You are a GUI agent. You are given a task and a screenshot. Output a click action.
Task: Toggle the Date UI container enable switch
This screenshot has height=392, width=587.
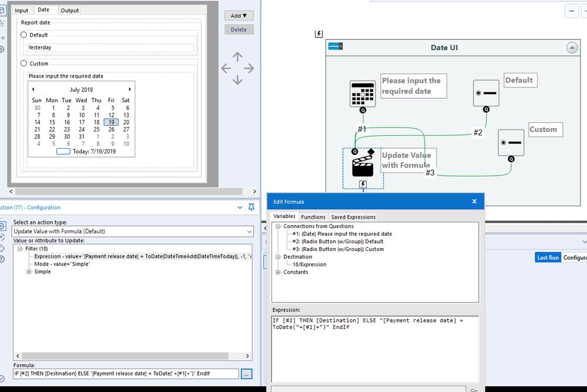[336, 46]
